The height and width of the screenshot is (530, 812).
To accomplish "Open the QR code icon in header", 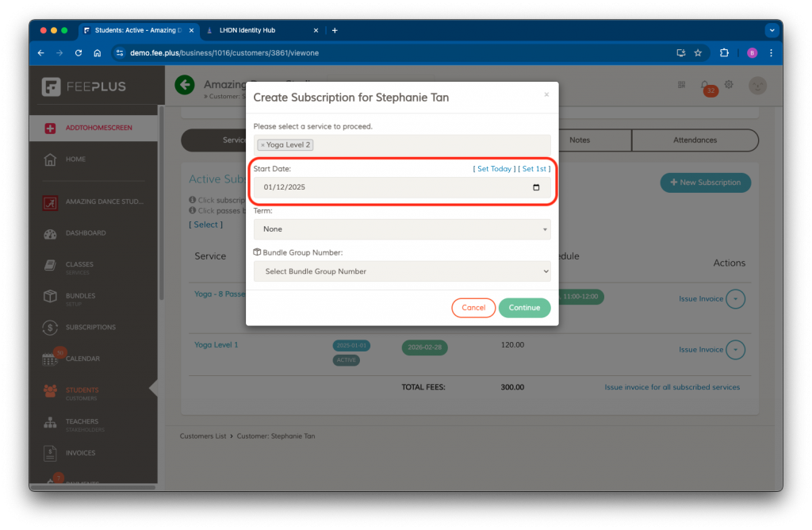I will [681, 85].
